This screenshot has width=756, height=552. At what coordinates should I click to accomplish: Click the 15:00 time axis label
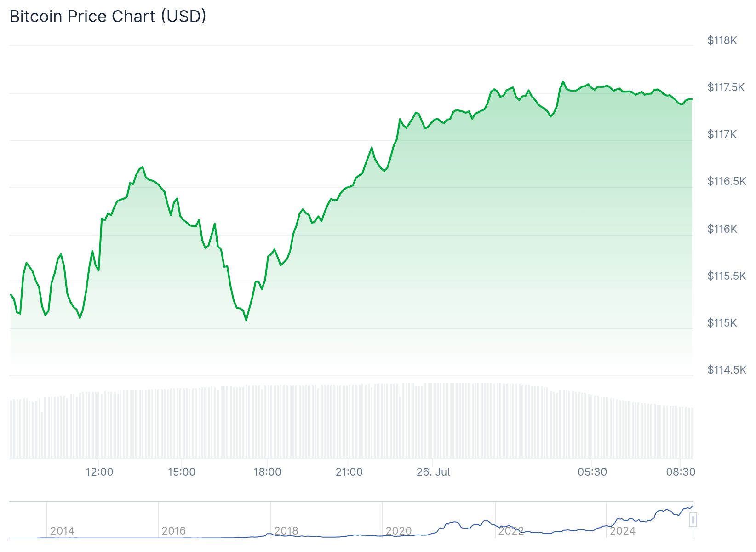(x=182, y=472)
